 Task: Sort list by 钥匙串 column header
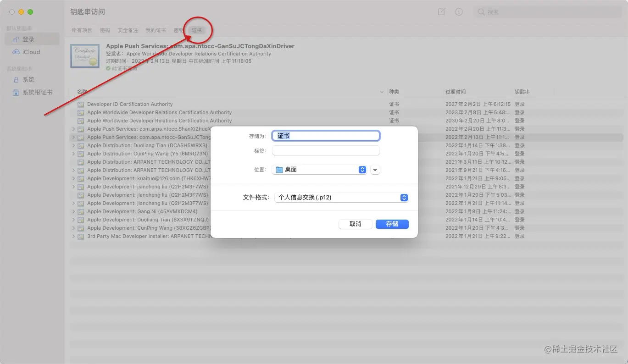tap(522, 92)
